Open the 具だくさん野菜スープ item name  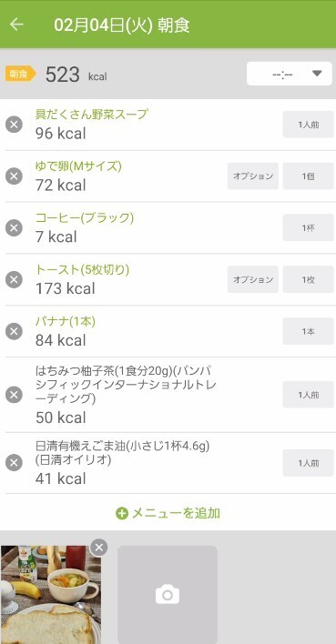pos(91,114)
